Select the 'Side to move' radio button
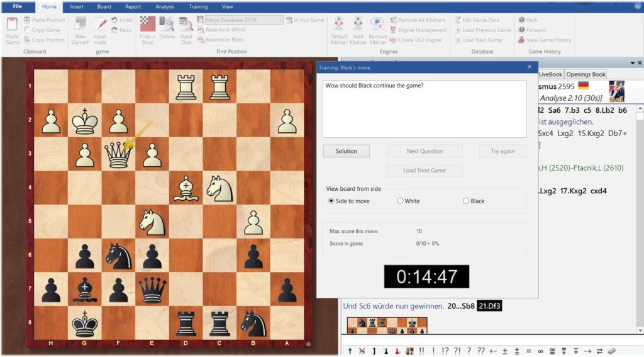 [331, 201]
